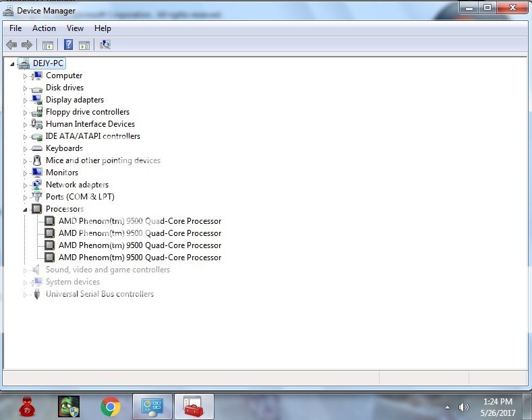Click the Processors chip icon
Image resolution: width=532 pixels, height=420 pixels.
[36, 208]
